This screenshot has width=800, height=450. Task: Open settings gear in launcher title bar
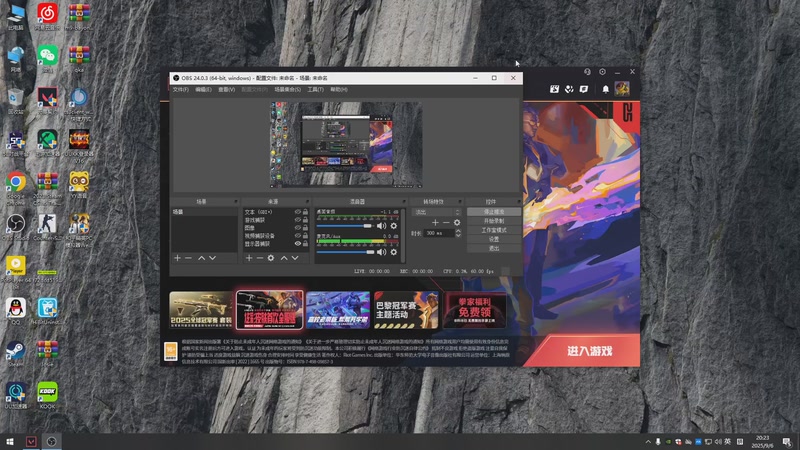[x=603, y=72]
